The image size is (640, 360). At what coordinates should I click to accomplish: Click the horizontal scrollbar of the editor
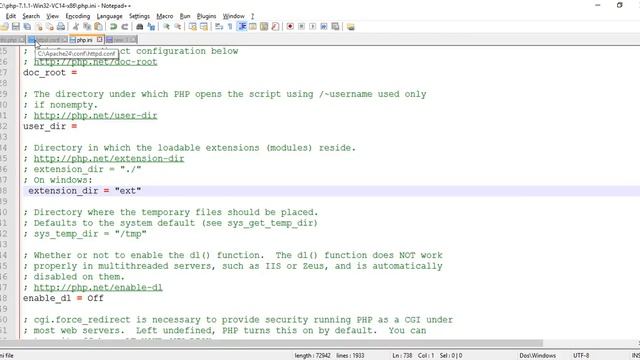271,343
